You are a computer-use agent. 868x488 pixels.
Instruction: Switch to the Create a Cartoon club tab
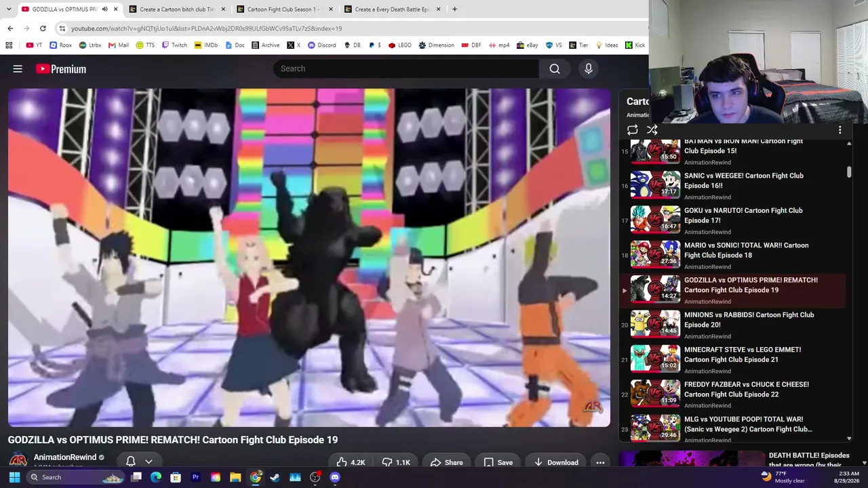point(176,9)
